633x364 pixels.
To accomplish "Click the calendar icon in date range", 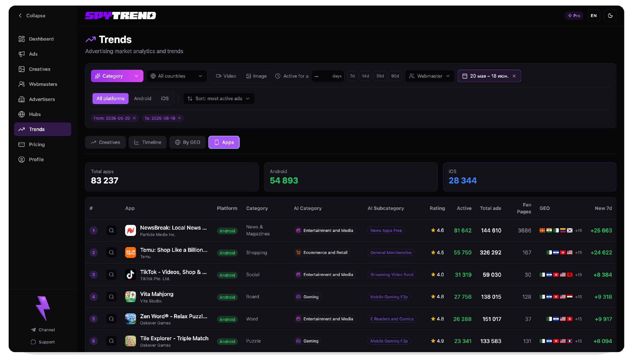I will 465,76.
